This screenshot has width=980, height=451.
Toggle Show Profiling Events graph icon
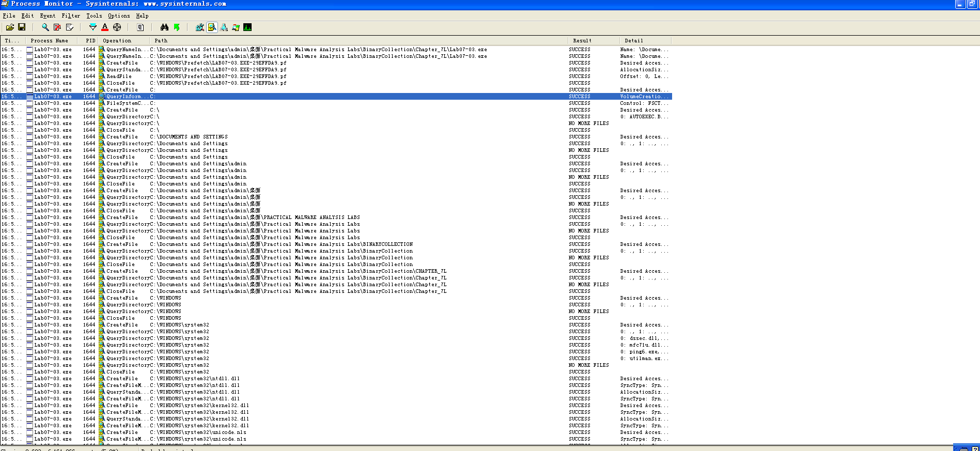(248, 27)
